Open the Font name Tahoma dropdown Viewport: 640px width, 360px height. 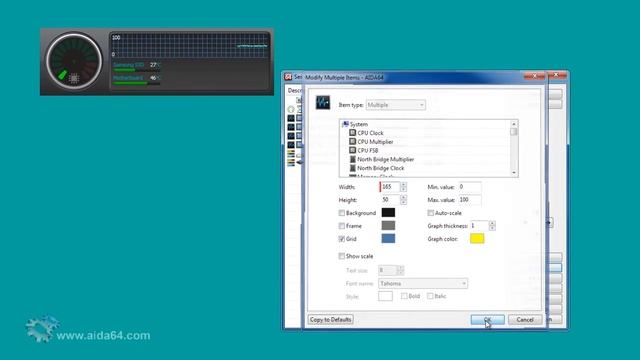pyautogui.click(x=423, y=283)
